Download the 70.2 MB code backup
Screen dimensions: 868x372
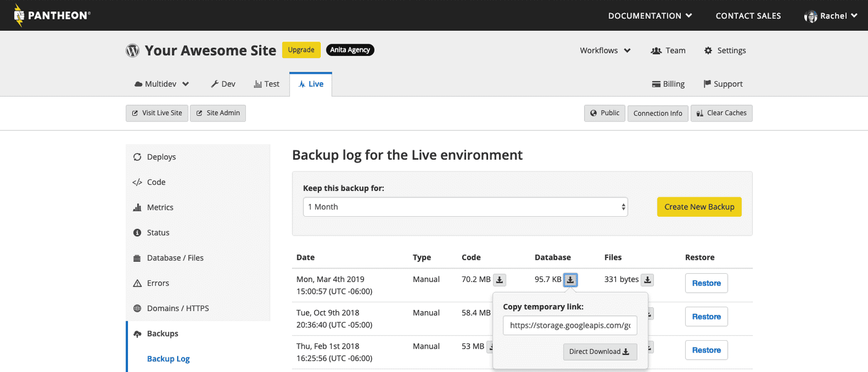500,279
